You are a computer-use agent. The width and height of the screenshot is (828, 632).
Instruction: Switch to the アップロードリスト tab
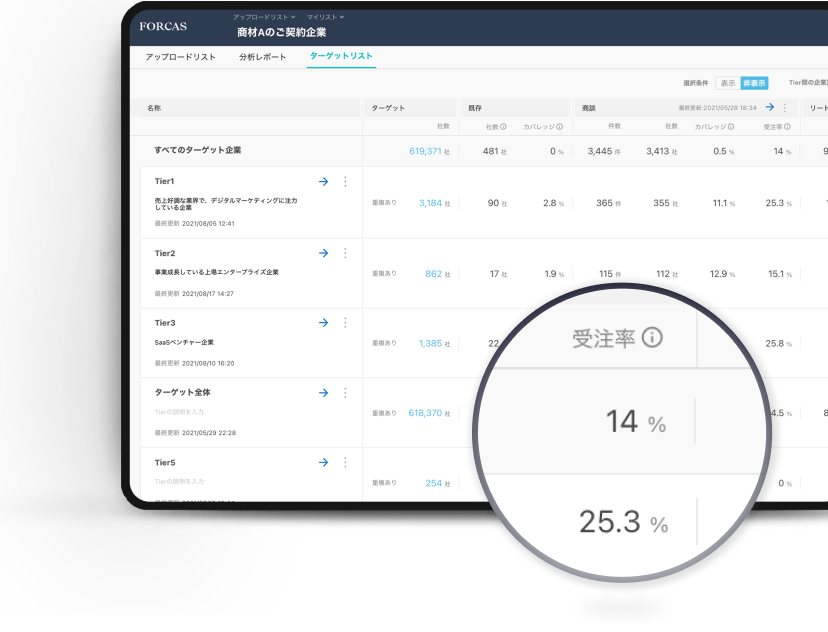coord(181,57)
